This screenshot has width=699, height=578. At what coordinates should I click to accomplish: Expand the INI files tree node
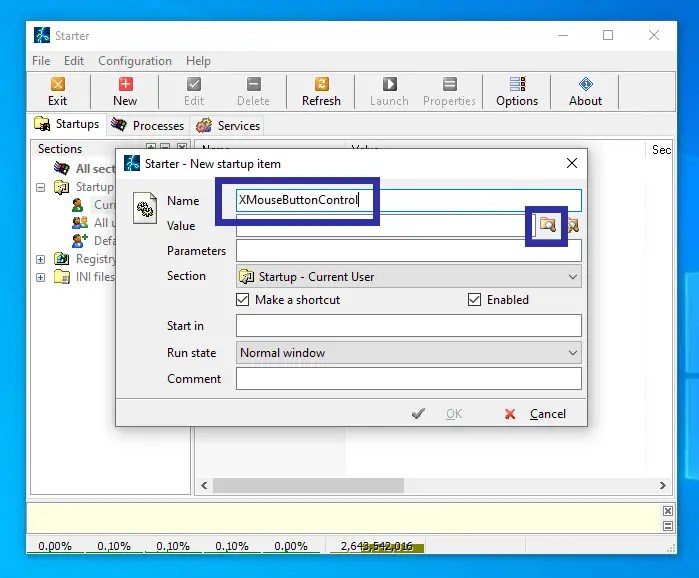(x=41, y=277)
